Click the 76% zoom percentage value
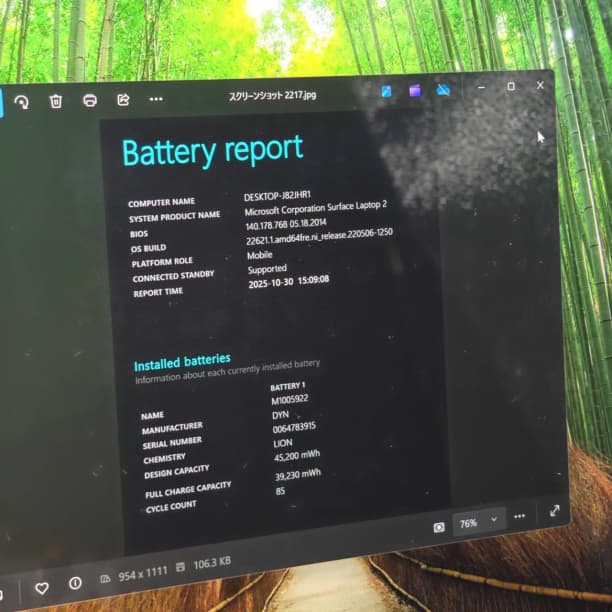Image resolution: width=612 pixels, height=612 pixels. point(468,523)
